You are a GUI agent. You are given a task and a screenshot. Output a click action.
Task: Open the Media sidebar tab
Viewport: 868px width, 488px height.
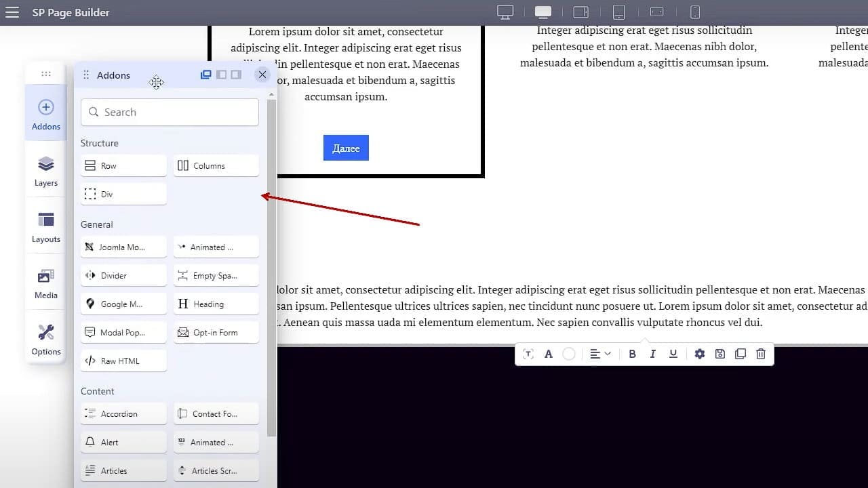point(46,284)
